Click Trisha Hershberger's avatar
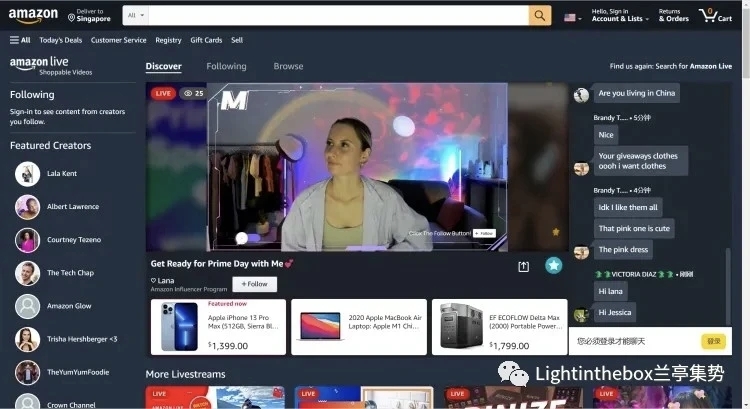 [x=27, y=339]
